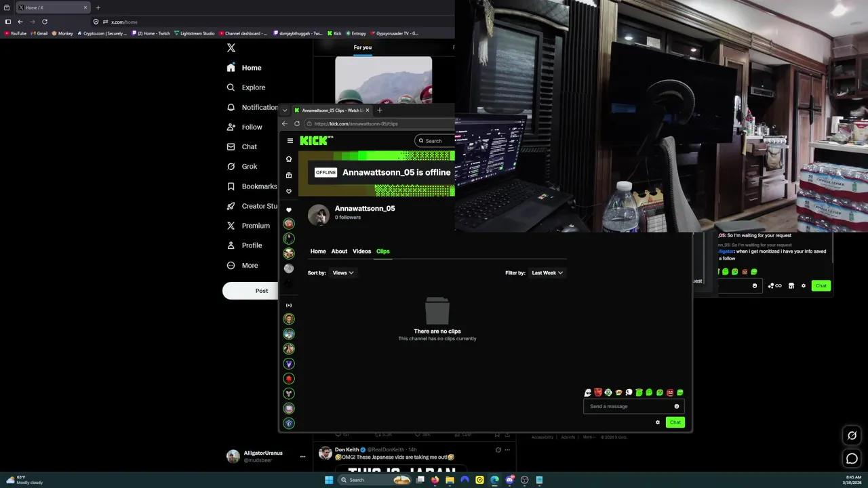Image resolution: width=868 pixels, height=488 pixels.
Task: Reload the Kick browser page
Action: coord(297,124)
